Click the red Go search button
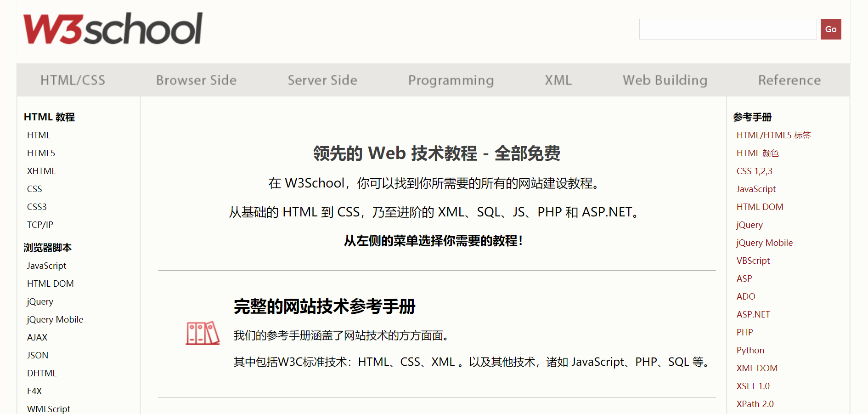Screen dimensions: 868x414 coord(831,29)
